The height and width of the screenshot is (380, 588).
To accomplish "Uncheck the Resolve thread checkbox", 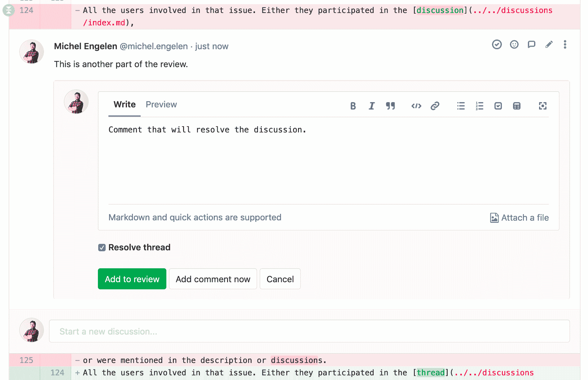I will [102, 247].
